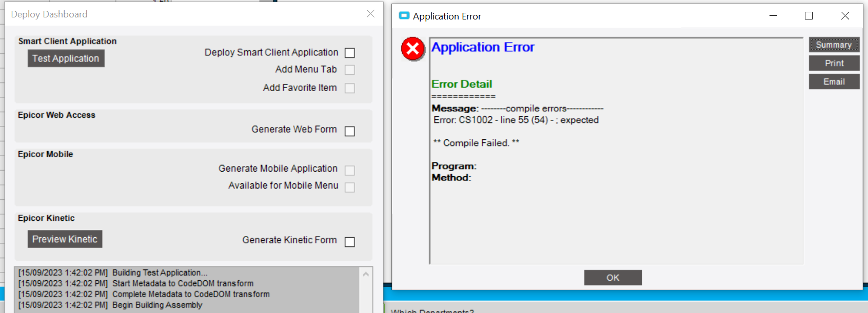Viewport: 868px width, 313px height.
Task: Click OK in the Application Error dialog
Action: coord(613,278)
